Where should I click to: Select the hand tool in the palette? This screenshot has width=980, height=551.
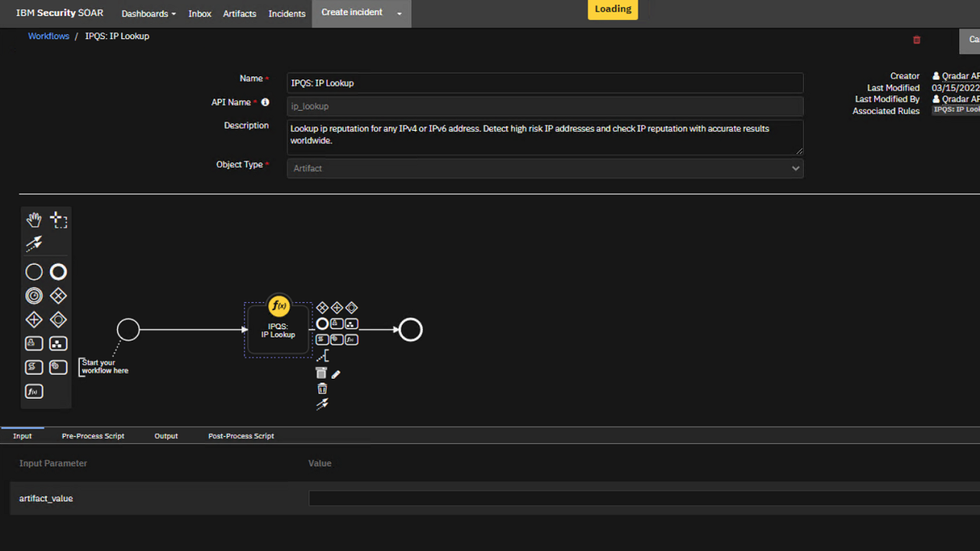tap(34, 220)
